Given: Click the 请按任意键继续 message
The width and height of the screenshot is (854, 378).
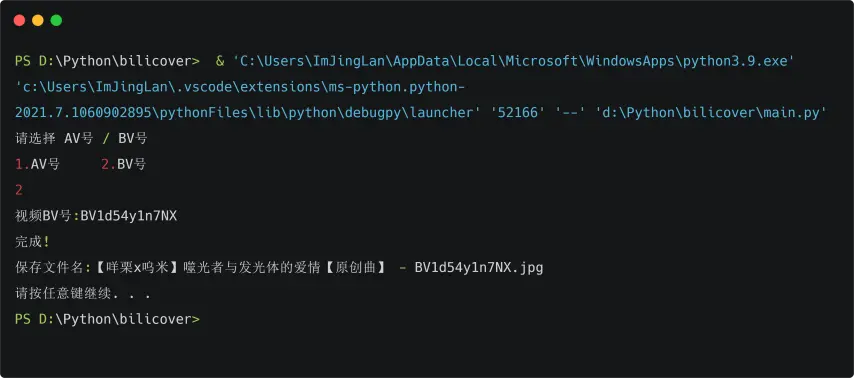Looking at the screenshot, I should tap(82, 293).
